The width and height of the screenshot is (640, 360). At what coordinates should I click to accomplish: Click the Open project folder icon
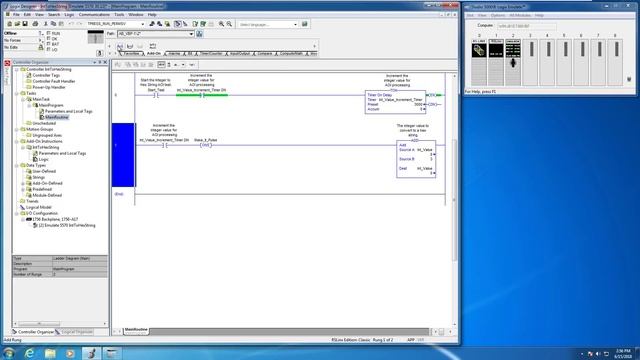coord(17,24)
